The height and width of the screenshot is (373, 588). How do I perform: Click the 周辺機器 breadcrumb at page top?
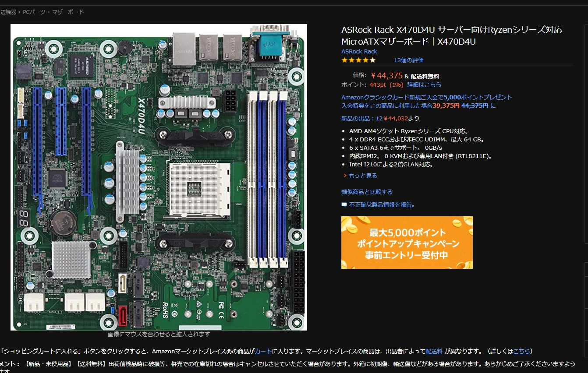click(7, 12)
